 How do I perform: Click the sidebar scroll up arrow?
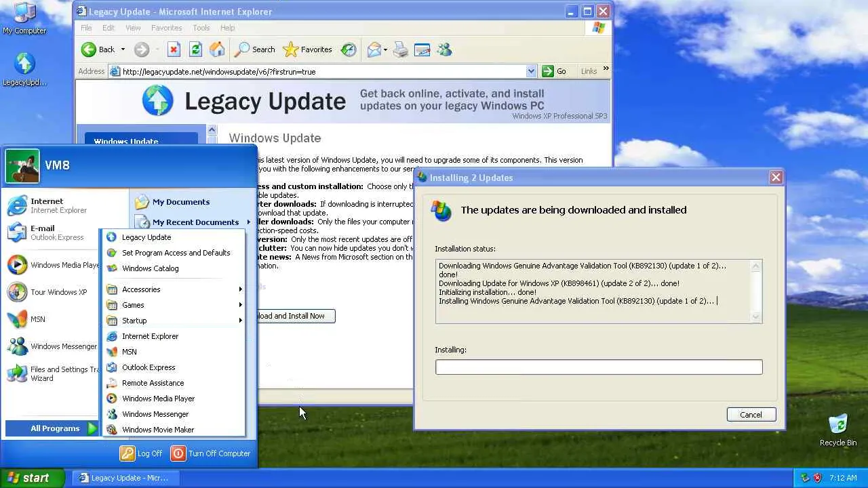tap(212, 130)
